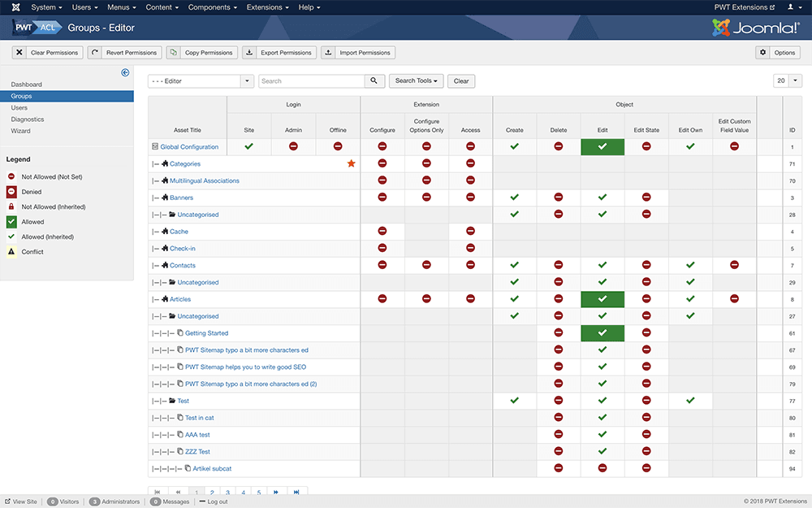This screenshot has height=508, width=812.
Task: Toggle Admin login for Global Configuration
Action: click(293, 146)
